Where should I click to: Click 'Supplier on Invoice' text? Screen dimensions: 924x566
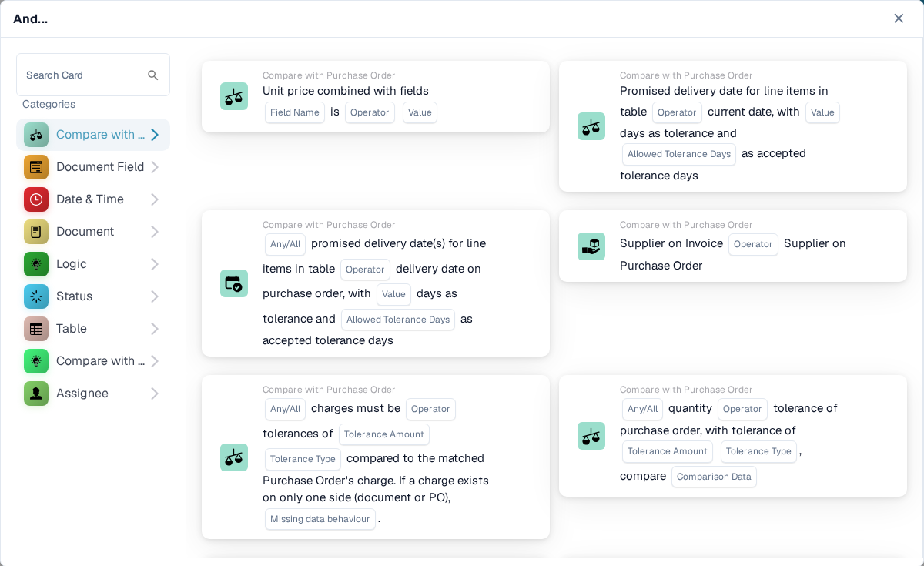pos(671,243)
